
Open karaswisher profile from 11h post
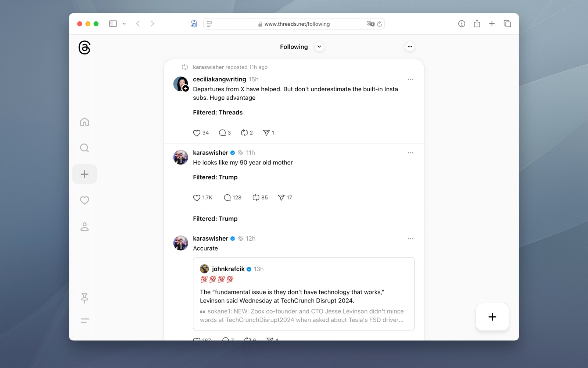211,153
